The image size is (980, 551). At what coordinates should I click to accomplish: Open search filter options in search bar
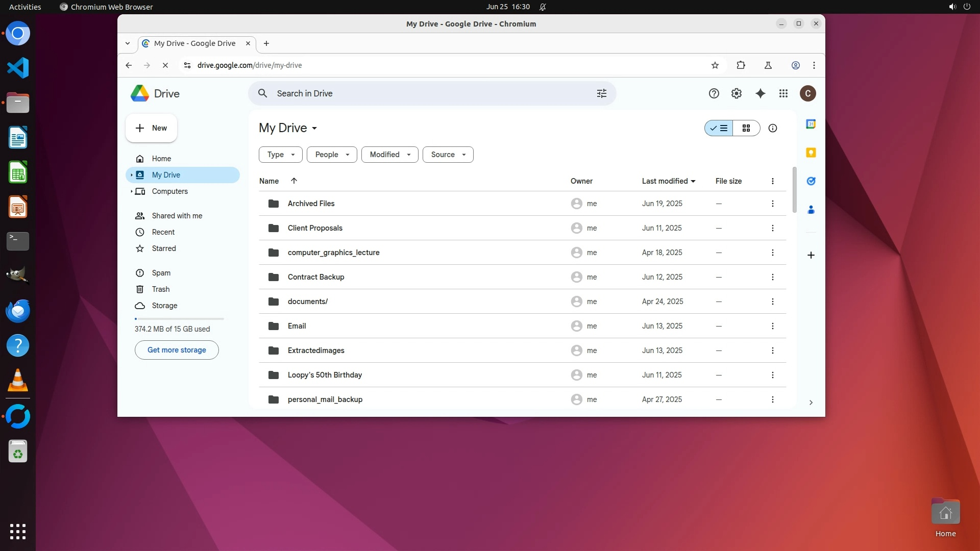602,93
